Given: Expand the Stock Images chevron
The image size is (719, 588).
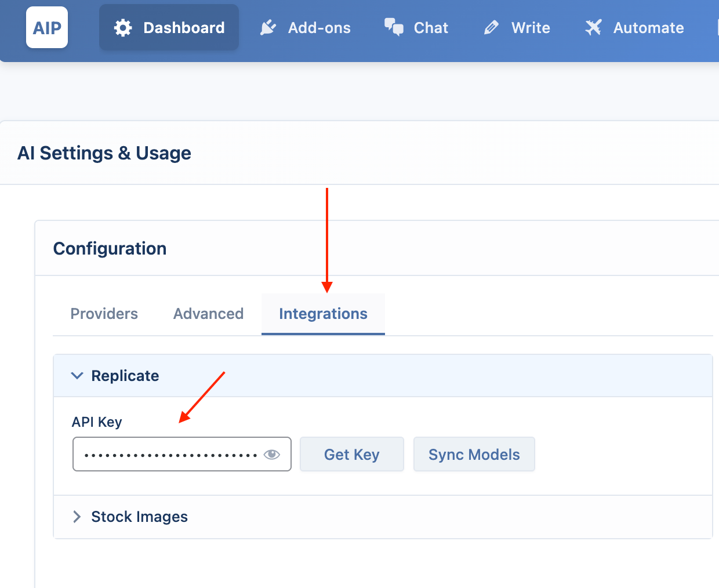Looking at the screenshot, I should pyautogui.click(x=77, y=517).
